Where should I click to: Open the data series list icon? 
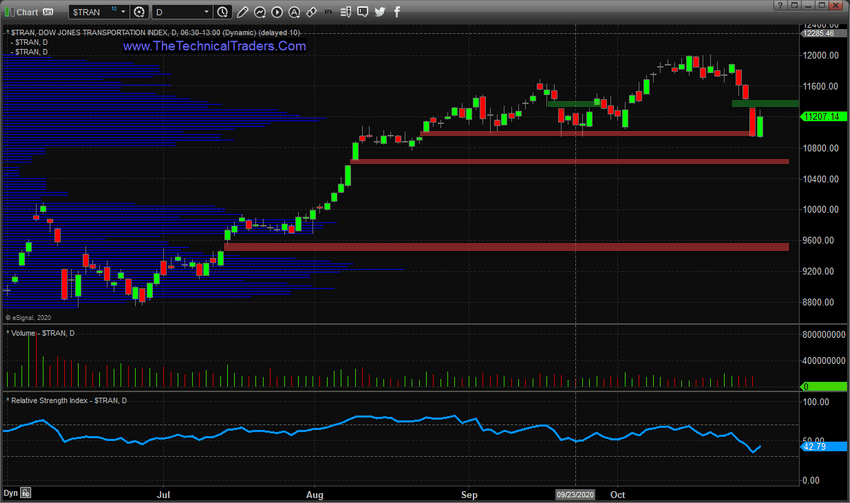(x=345, y=12)
